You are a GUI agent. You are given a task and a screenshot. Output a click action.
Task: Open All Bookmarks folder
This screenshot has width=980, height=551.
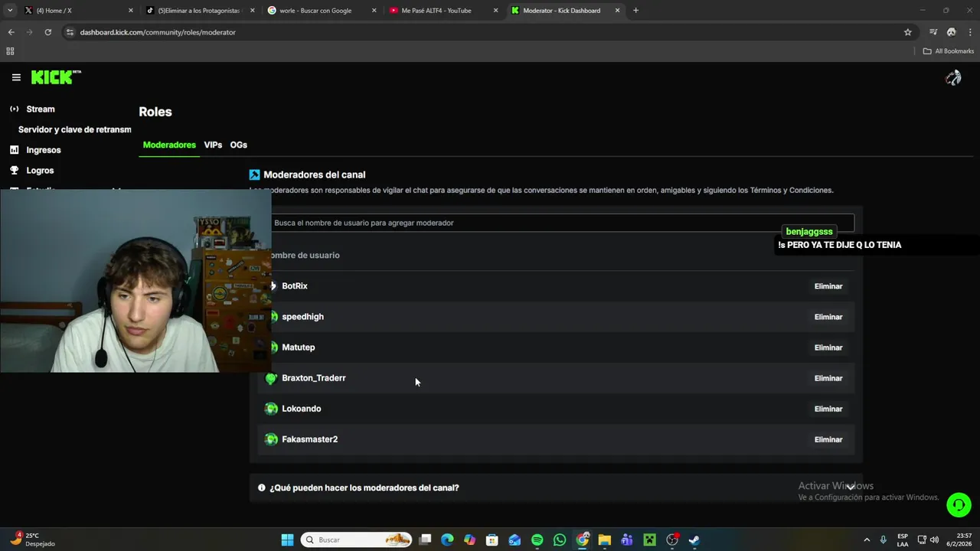[949, 51]
